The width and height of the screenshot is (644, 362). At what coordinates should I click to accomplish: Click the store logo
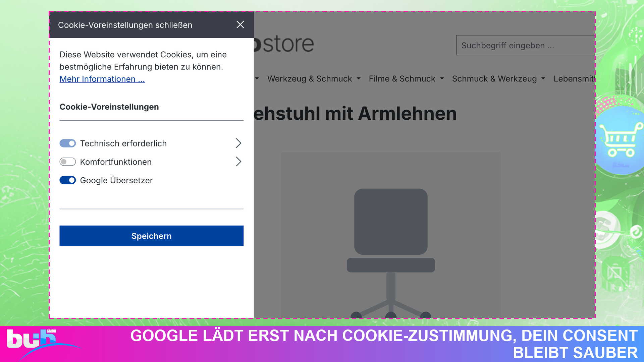(284, 44)
